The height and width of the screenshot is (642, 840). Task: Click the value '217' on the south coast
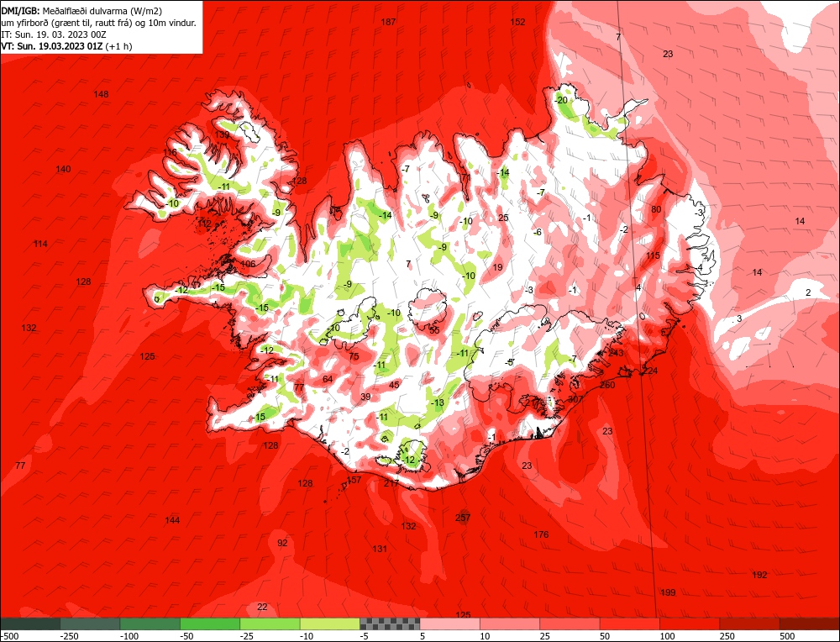[391, 483]
